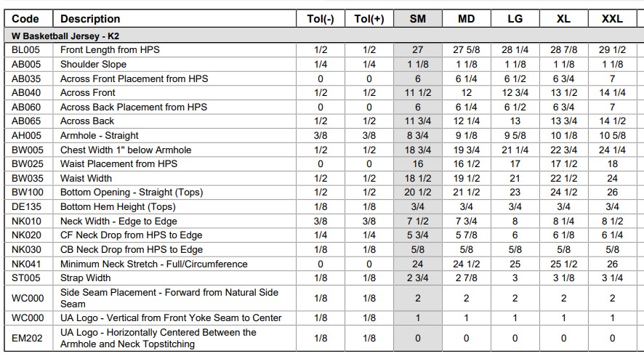Select the EM202 code cell
Screen dimensions: 644x356
point(27,339)
